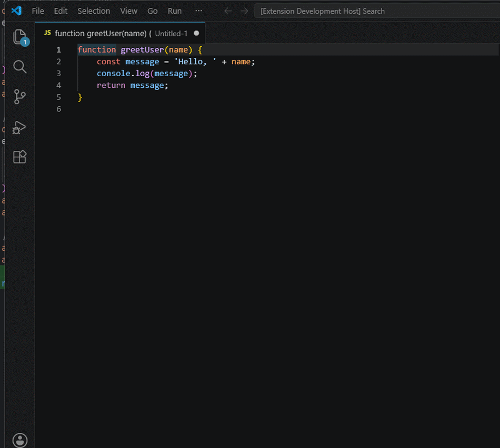The image size is (500, 448).
Task: Click 'greetUser' in the code
Action: tap(142, 50)
